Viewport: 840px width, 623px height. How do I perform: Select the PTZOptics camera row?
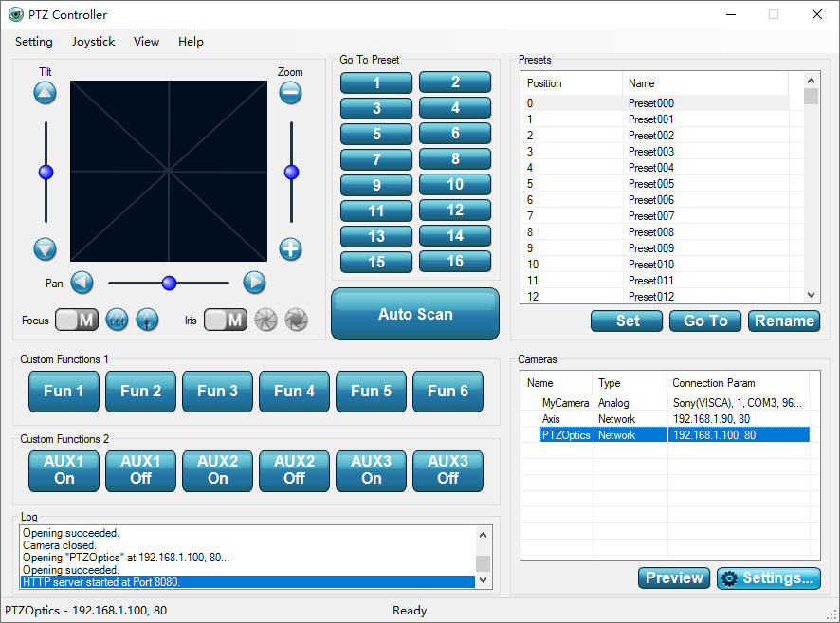tap(666, 435)
